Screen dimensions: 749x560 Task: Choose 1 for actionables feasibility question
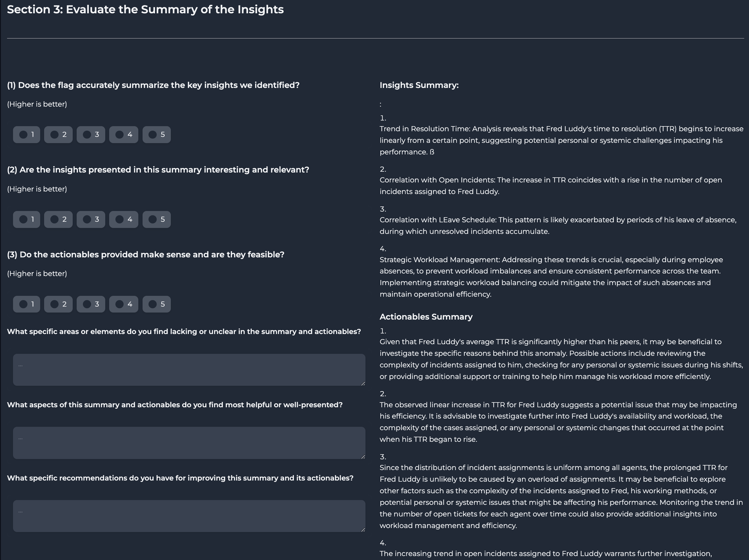point(23,304)
